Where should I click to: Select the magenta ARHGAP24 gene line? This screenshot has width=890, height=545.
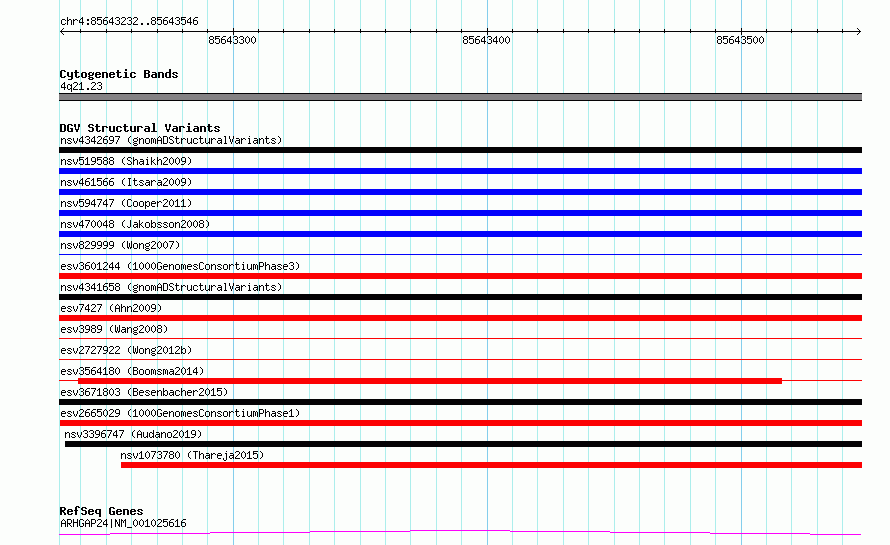(460, 532)
